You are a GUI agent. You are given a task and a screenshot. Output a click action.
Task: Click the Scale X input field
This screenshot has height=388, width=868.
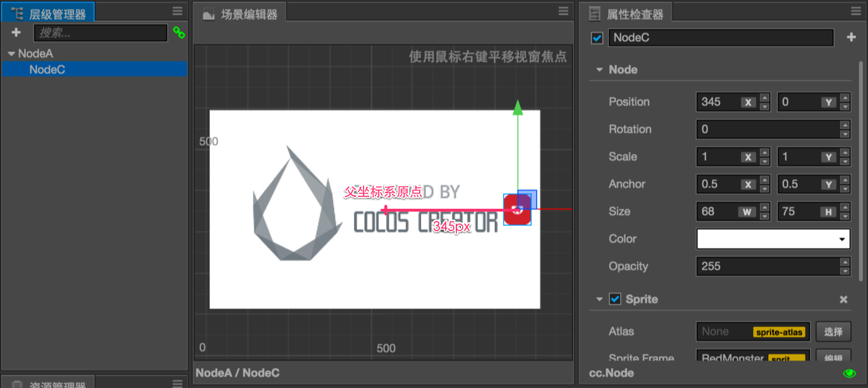728,156
